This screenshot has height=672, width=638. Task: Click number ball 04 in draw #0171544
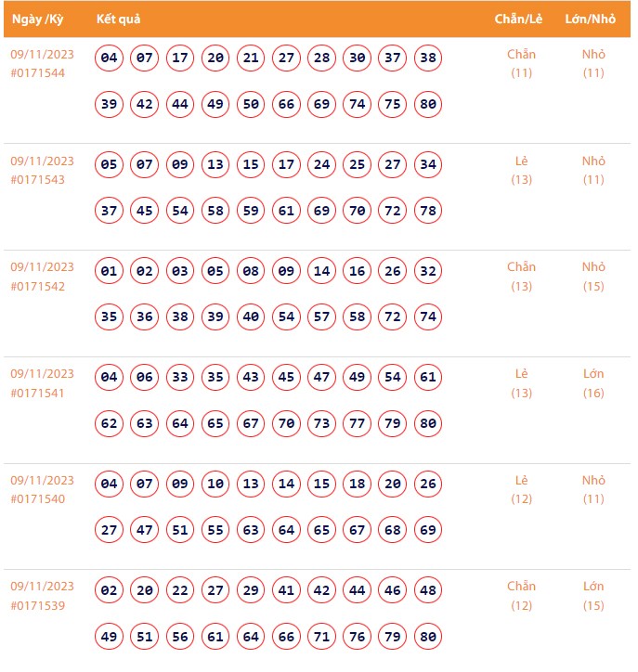[x=110, y=58]
